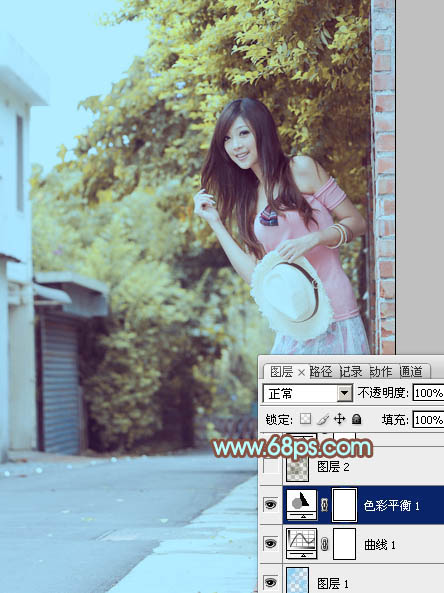Click the 填充 fill value field
This screenshot has height=593, width=444.
(428, 420)
